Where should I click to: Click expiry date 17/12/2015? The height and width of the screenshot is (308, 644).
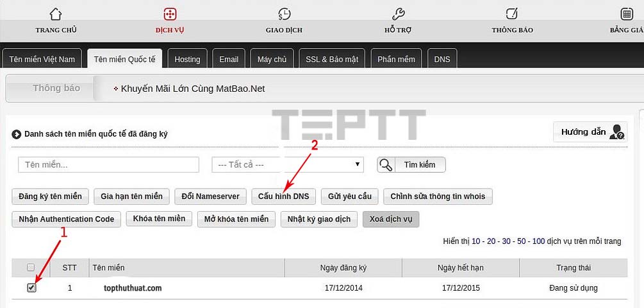click(x=461, y=288)
